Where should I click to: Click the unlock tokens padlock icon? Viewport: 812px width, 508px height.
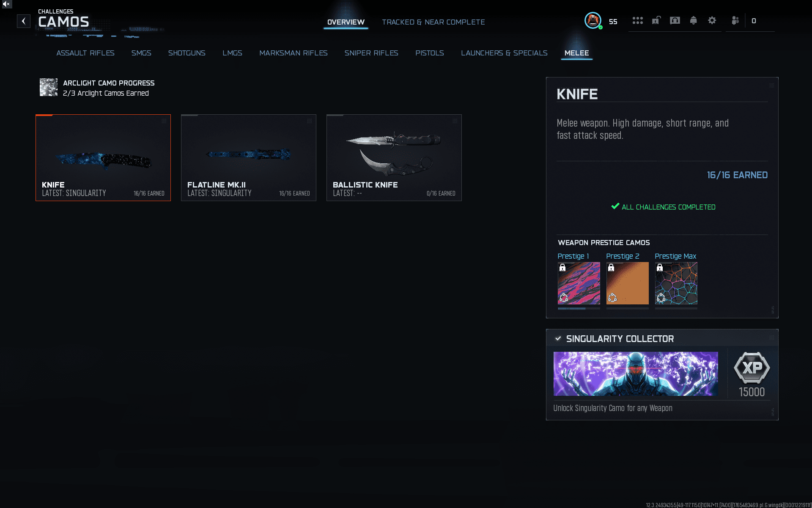[x=656, y=20]
